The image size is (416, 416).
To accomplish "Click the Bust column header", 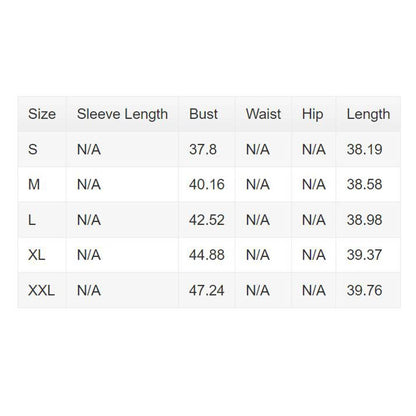I will pos(203,114).
